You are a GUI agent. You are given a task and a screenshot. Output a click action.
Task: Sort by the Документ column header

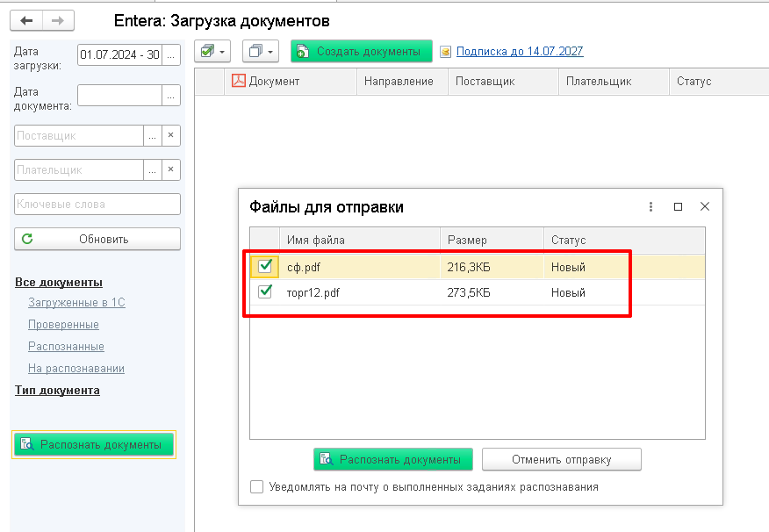[291, 82]
